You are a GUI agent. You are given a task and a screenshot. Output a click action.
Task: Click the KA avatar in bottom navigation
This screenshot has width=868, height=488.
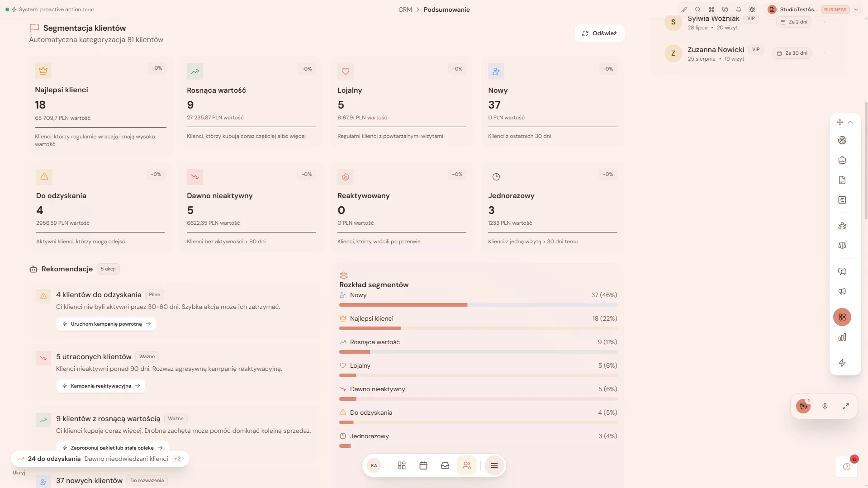(374, 465)
